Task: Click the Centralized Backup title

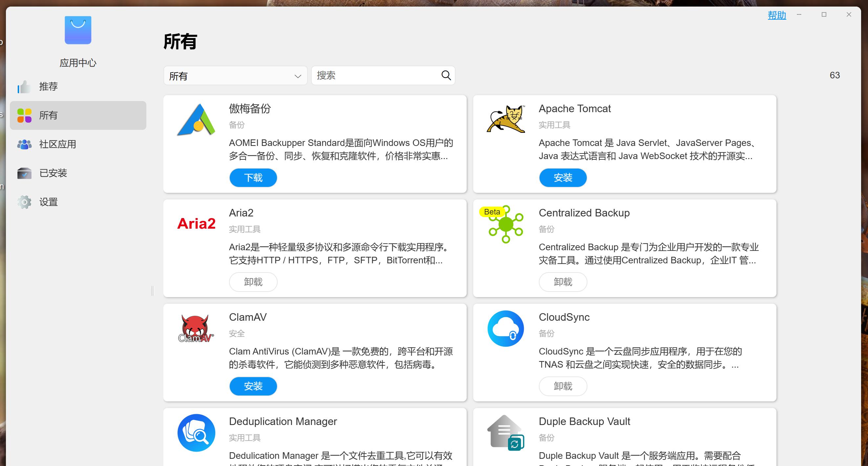Action: (584, 213)
